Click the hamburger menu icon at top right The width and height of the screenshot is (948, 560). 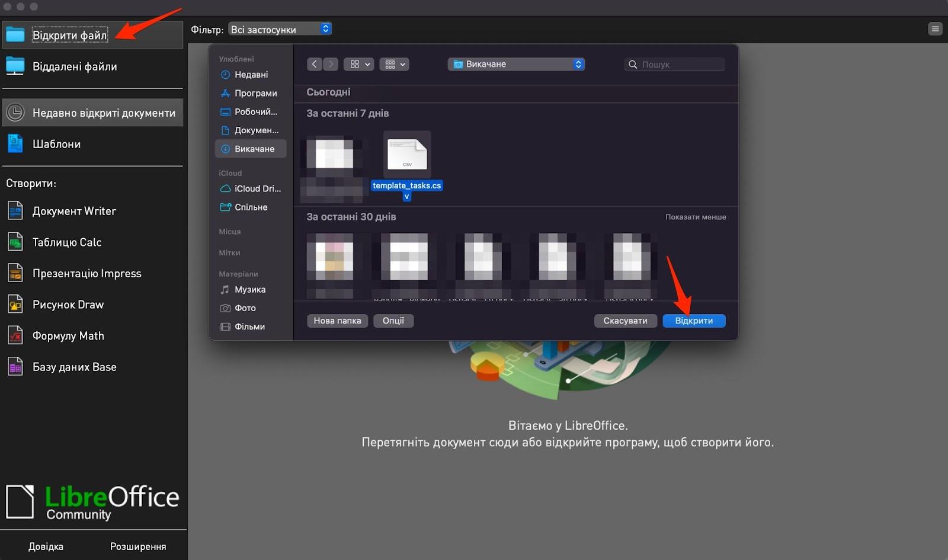click(x=935, y=29)
